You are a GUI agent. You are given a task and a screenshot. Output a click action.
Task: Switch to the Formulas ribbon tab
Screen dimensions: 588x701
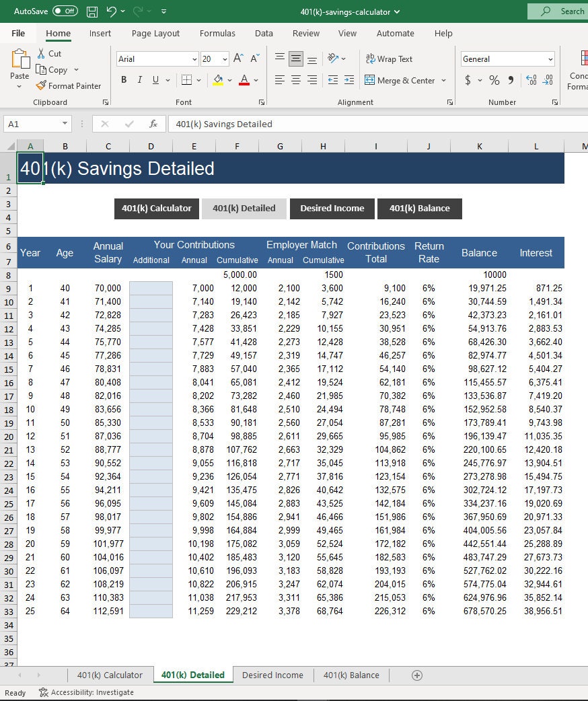217,33
